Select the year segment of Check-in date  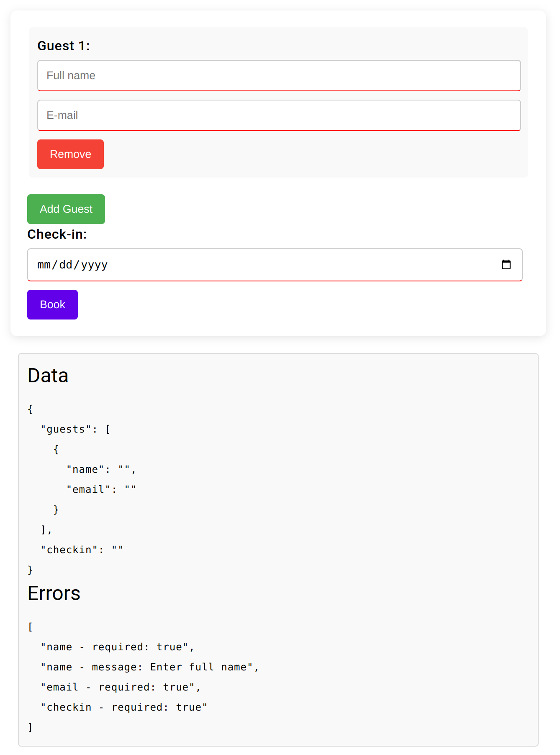coord(94,265)
